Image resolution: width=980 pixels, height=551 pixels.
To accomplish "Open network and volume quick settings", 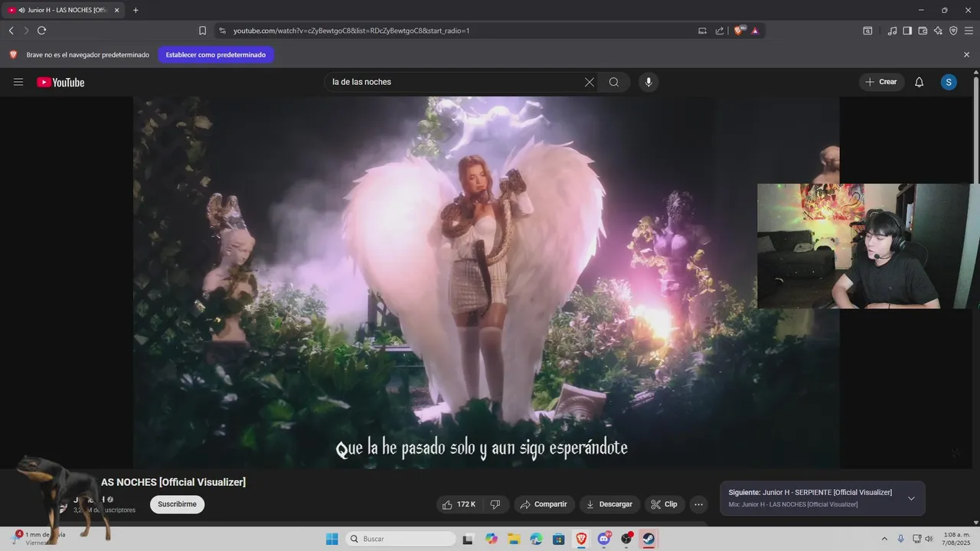I will coord(923,539).
